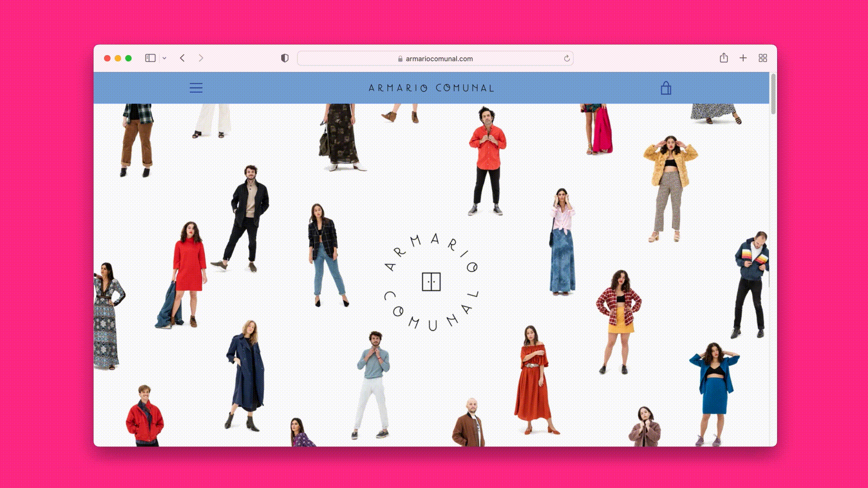Screen dimensions: 868x488
Task: Expand the sidebar dropdown chevron
Action: click(x=165, y=58)
